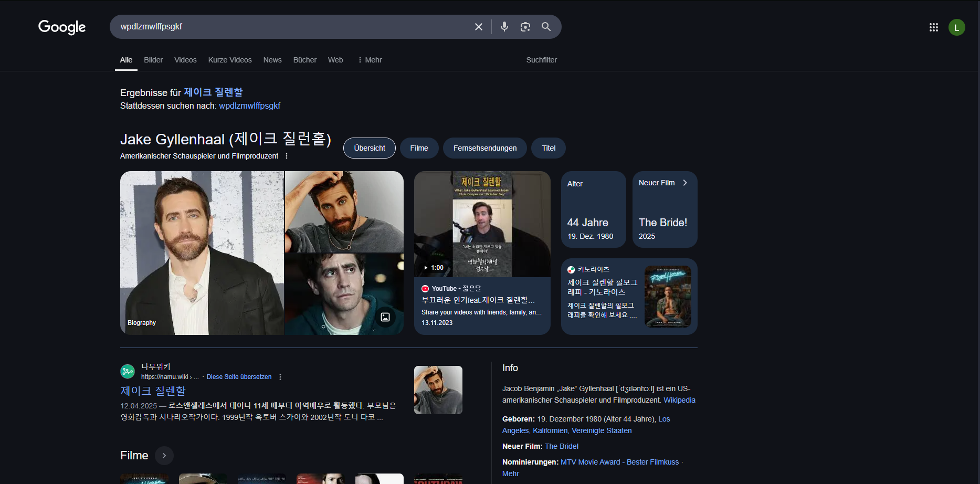Viewport: 980px width, 484px height.
Task: Open the dark close-up actor photo
Action: coord(344,294)
